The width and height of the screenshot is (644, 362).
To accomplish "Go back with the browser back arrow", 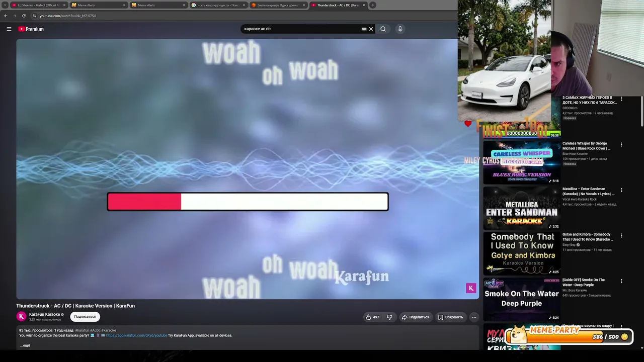I will click(6, 16).
